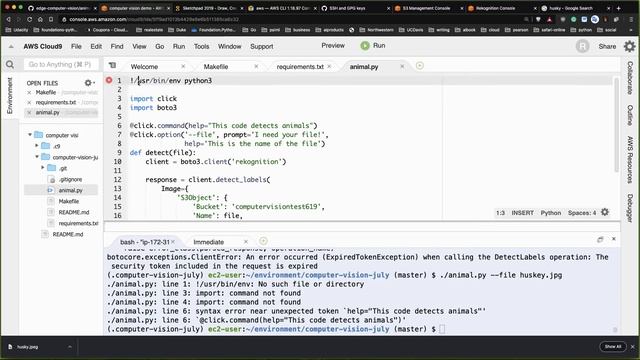Close the Immediate tab
The image size is (640, 360).
tap(246, 242)
